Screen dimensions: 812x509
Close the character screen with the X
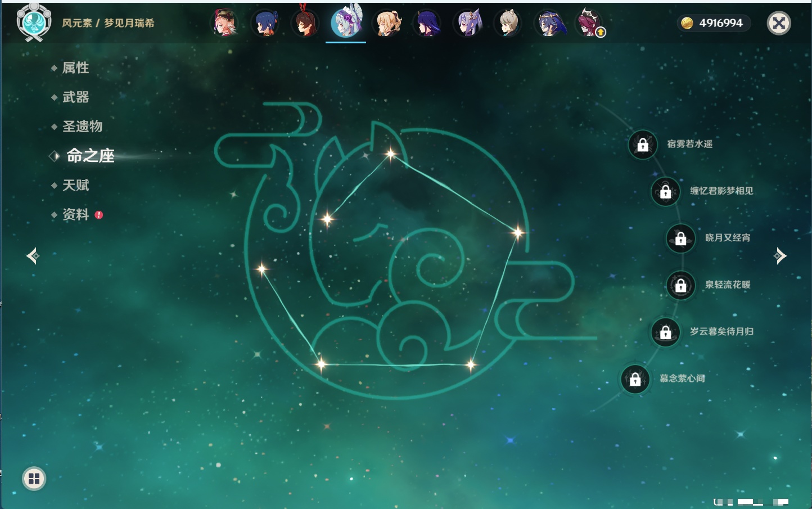coord(779,23)
